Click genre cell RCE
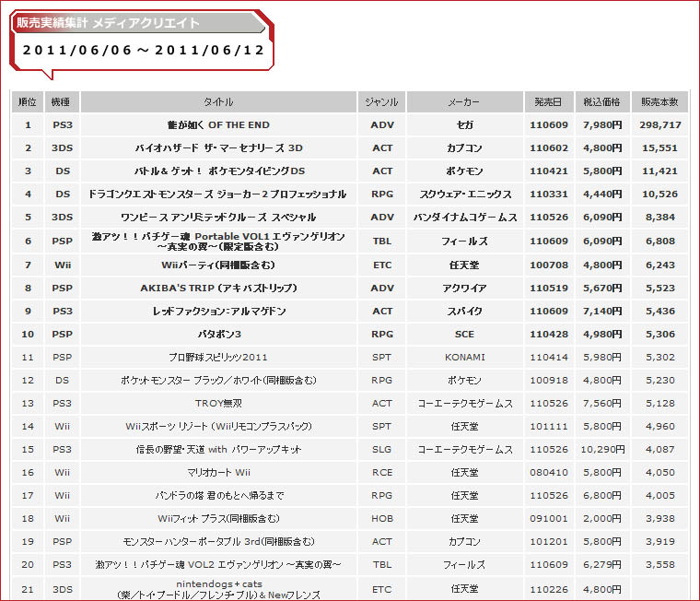The image size is (700, 601). pos(382,472)
